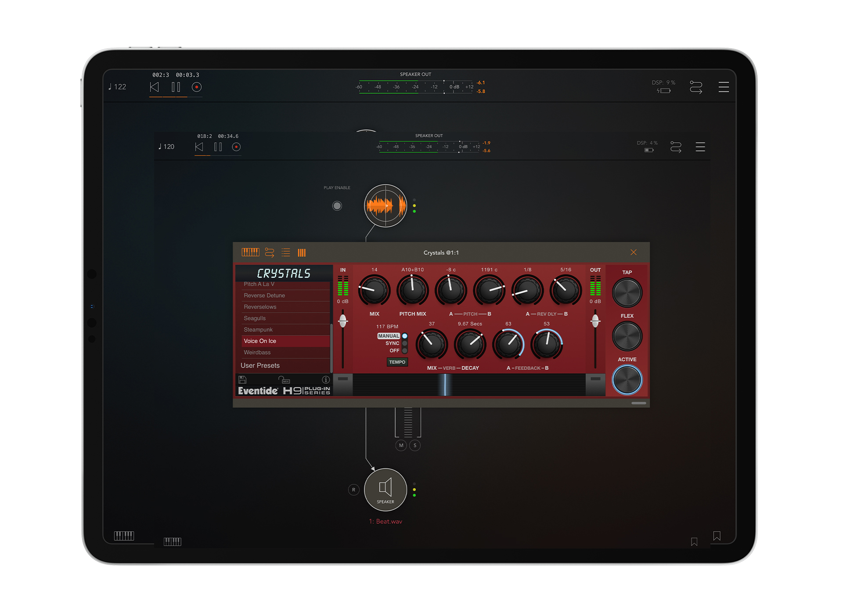Viewport: 843px width, 616px height.
Task: Open the info icon in Eventide panel
Action: [x=326, y=379]
